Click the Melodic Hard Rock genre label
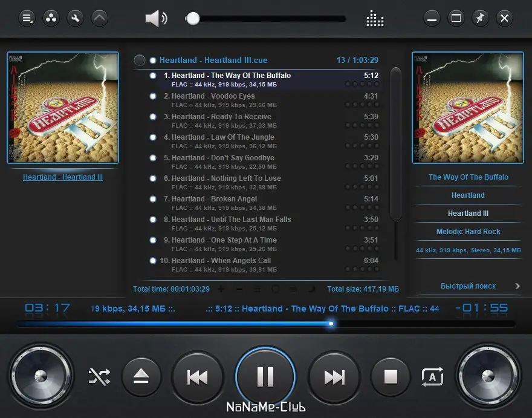532x418 pixels. [468, 232]
